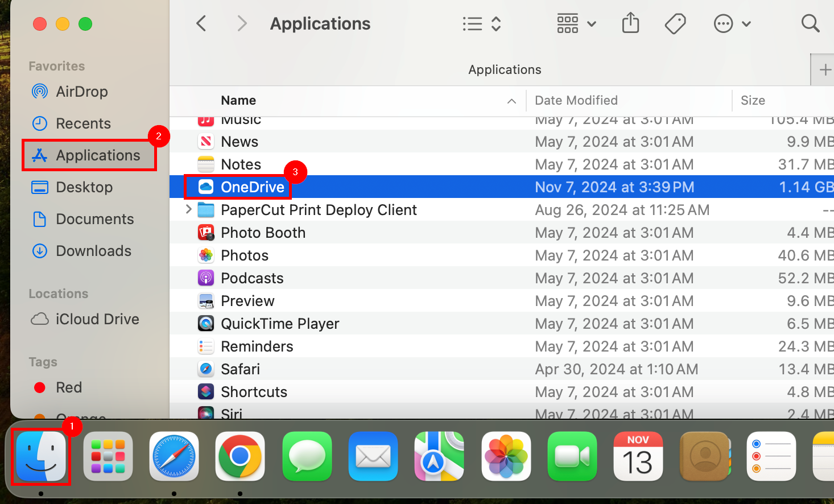Click the green full-screen window button
The image size is (834, 504).
85,24
